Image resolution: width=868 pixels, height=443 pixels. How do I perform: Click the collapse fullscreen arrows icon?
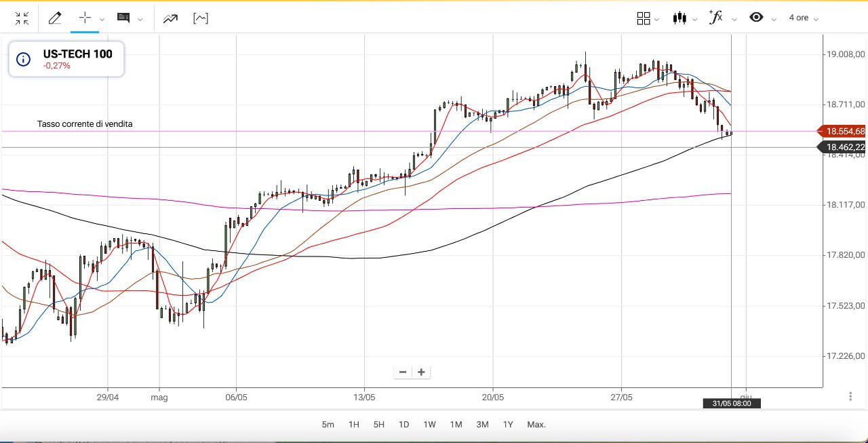[22, 18]
